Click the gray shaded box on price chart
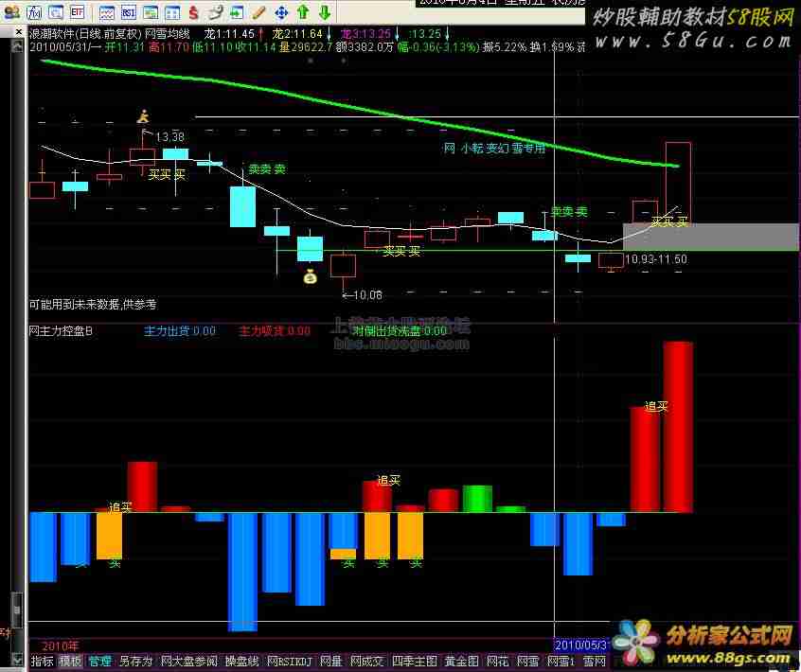Screen dimensions: 801x672 point(710,236)
